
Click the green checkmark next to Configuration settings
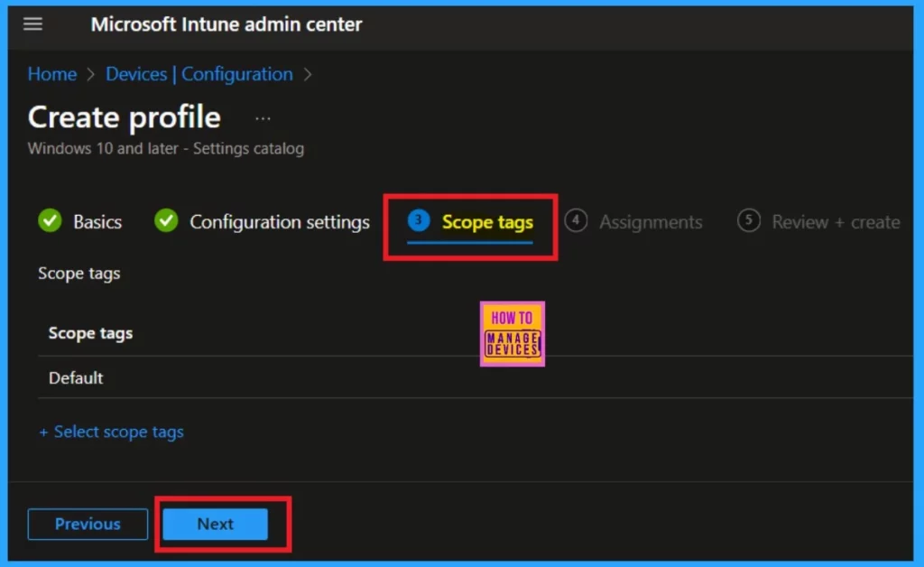pyautogui.click(x=166, y=221)
